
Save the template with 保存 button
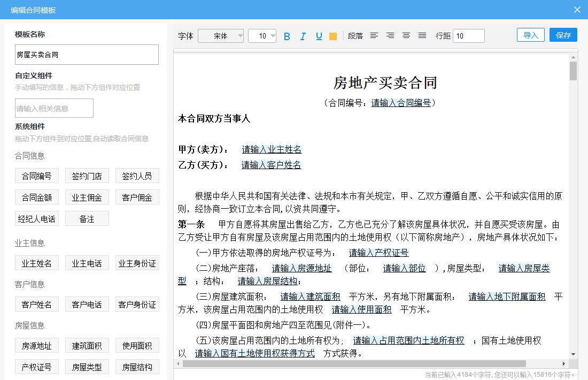[563, 34]
